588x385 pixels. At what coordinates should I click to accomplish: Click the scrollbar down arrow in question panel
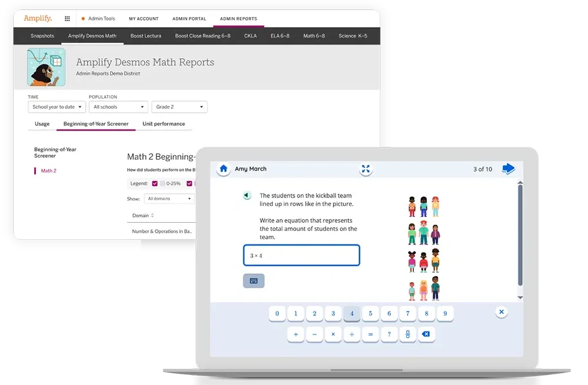(x=520, y=297)
